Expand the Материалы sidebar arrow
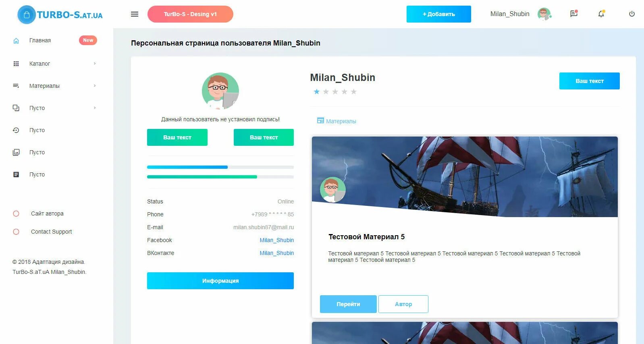Viewport: 644px width, 344px height. tap(95, 86)
